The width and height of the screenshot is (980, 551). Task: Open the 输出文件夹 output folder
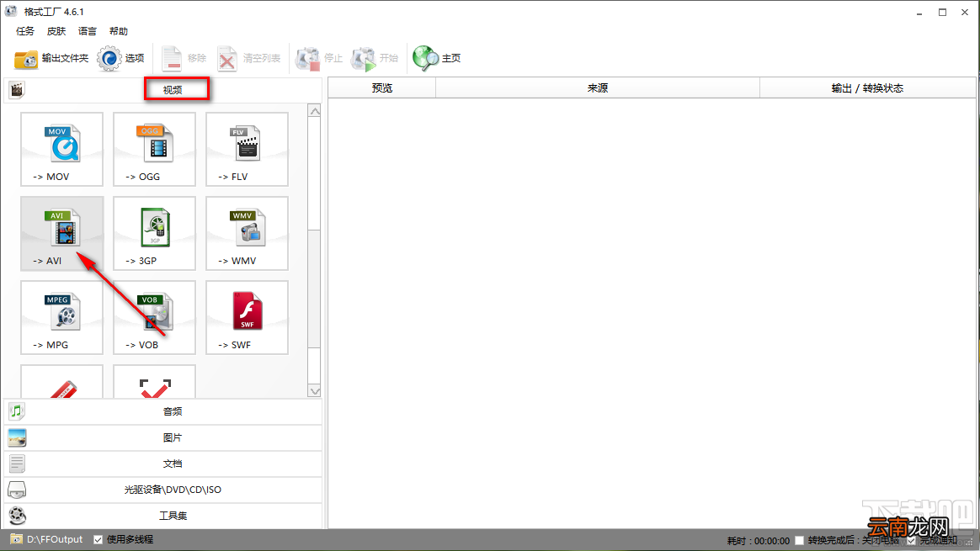coord(51,59)
